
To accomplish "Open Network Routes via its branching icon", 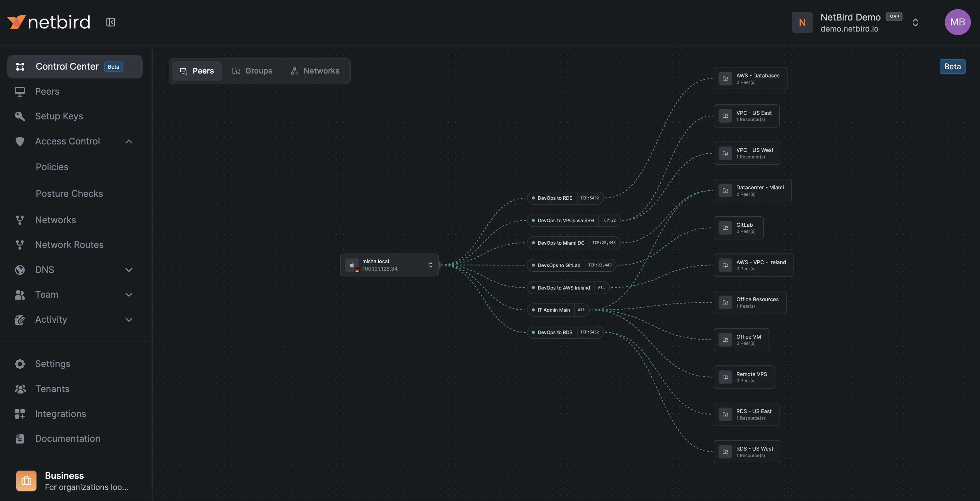I will coord(20,245).
